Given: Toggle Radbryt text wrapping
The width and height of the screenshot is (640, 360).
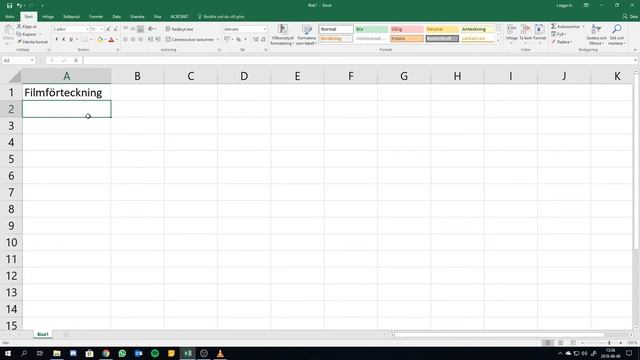Looking at the screenshot, I should tap(179, 29).
